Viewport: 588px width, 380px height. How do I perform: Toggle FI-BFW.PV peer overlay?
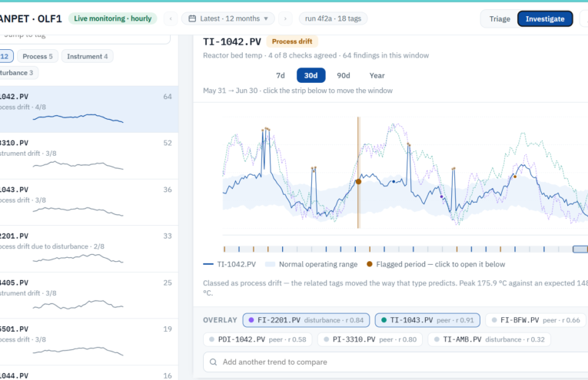(x=536, y=320)
